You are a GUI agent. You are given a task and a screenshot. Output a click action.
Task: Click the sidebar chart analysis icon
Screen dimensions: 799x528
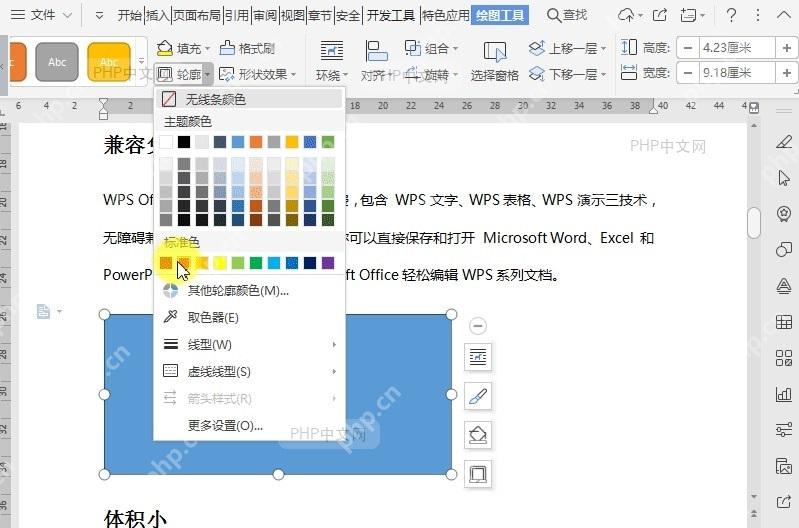784,394
